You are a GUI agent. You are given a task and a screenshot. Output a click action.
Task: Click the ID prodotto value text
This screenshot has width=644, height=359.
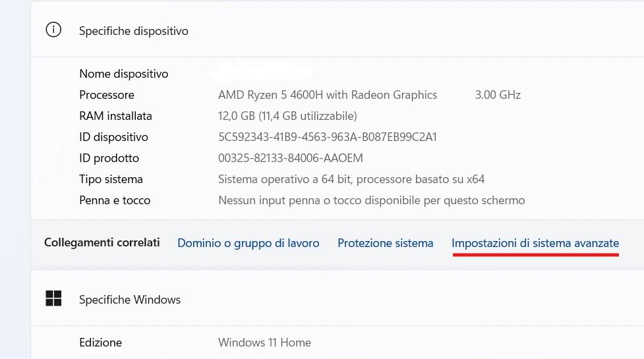(290, 158)
